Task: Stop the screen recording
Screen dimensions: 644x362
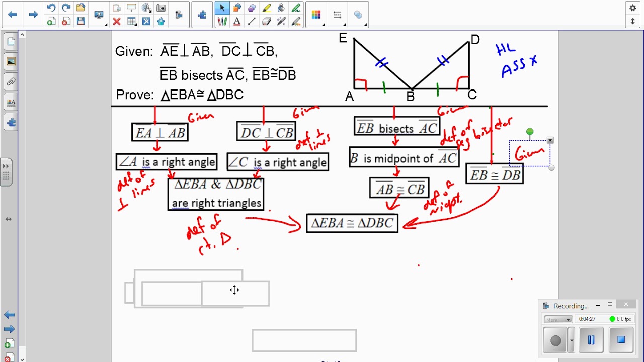Action: click(621, 340)
